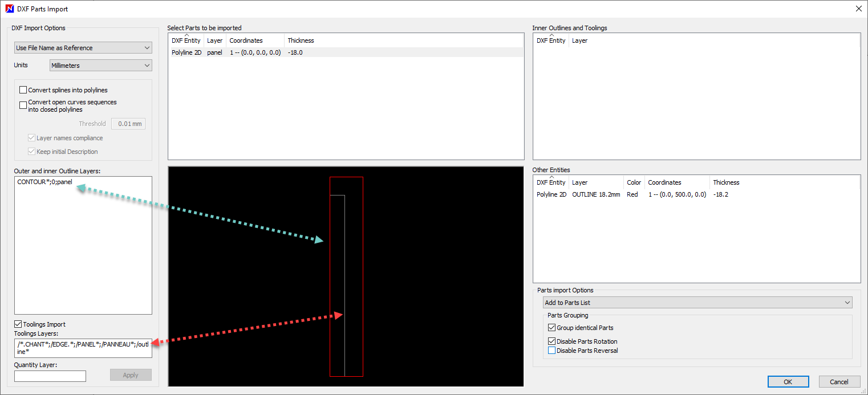
Task: Click the DXF Parts Import app icon
Action: pyautogui.click(x=10, y=9)
